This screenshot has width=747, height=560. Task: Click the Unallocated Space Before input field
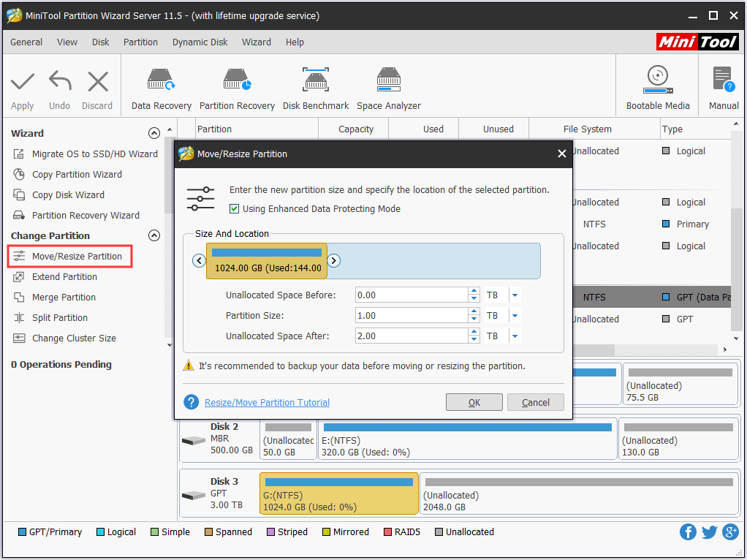[x=412, y=295]
